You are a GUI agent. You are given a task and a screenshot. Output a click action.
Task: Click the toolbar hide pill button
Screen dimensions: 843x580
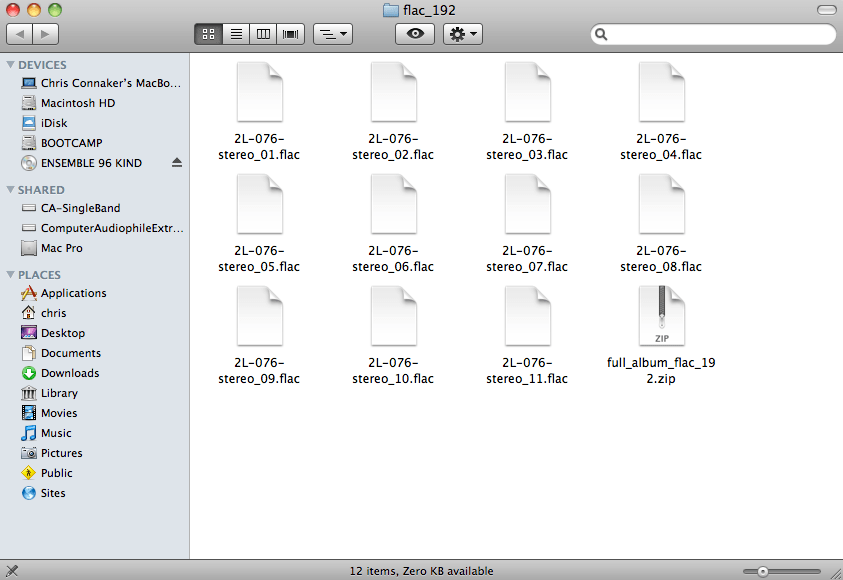tap(826, 10)
